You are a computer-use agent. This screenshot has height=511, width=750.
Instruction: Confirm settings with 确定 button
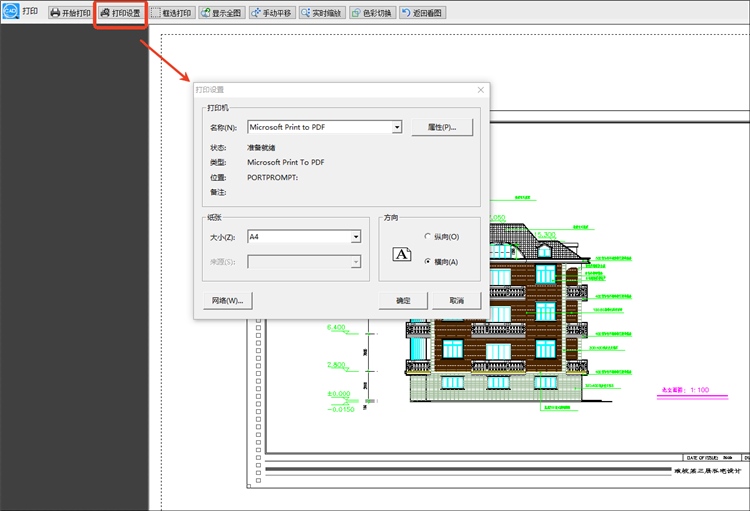click(x=403, y=300)
